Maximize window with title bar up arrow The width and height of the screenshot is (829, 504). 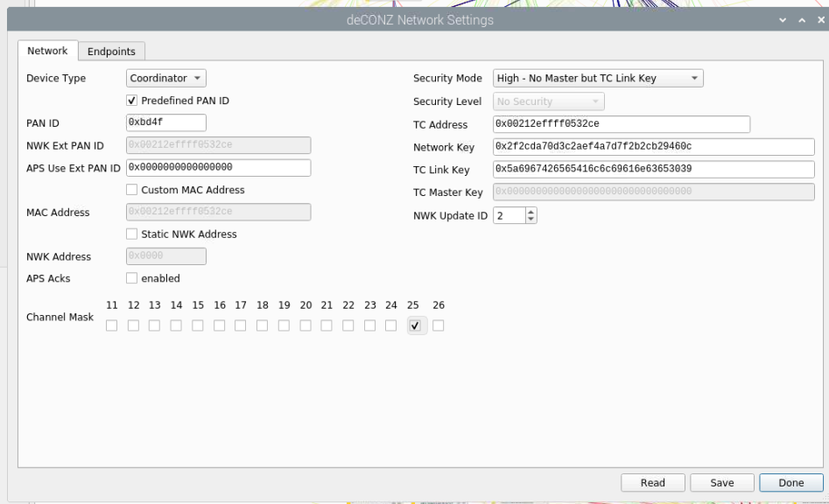pos(802,20)
